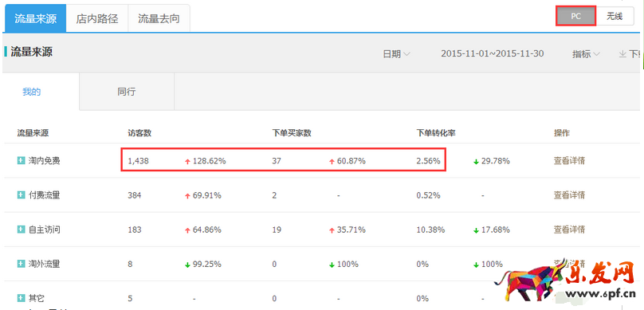
Task: Open the 日期 dropdown
Action: tap(396, 53)
